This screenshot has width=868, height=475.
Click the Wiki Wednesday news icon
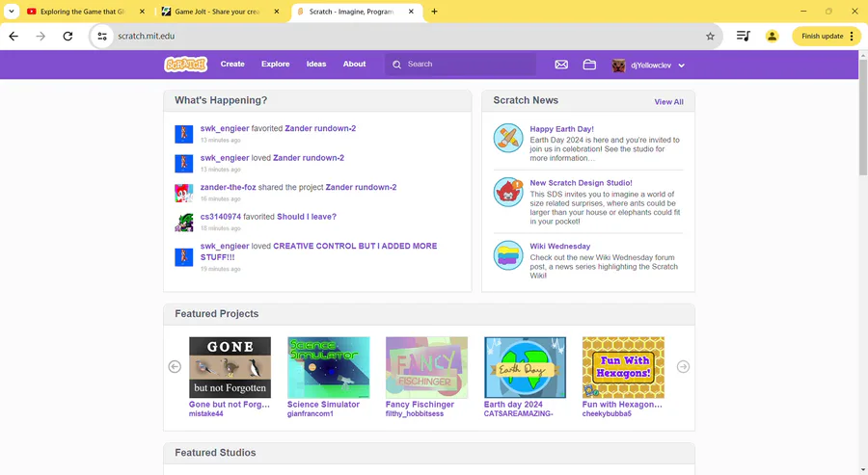(508, 255)
